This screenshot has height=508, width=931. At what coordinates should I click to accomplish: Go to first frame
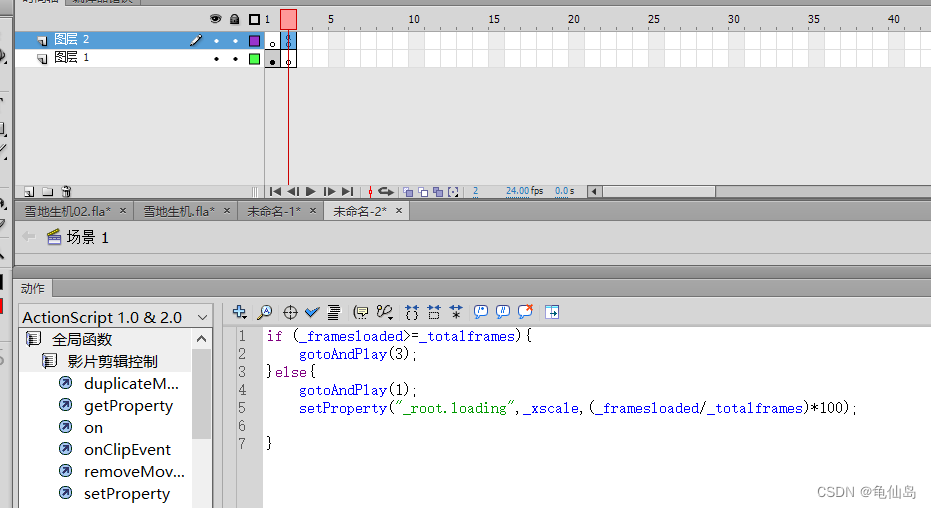coord(275,192)
